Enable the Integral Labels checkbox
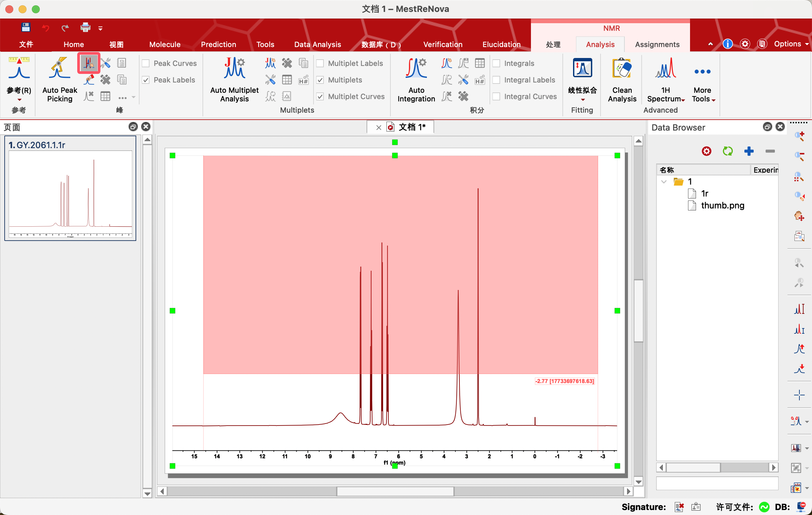The image size is (812, 515). pyautogui.click(x=496, y=80)
